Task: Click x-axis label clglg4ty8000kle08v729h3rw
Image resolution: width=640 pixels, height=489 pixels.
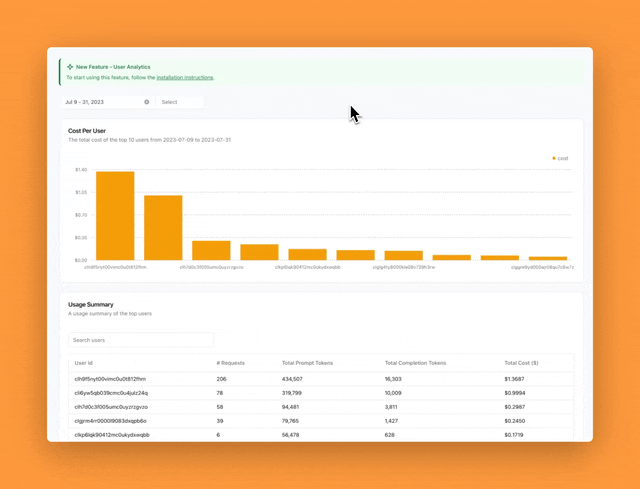Action: tap(404, 267)
